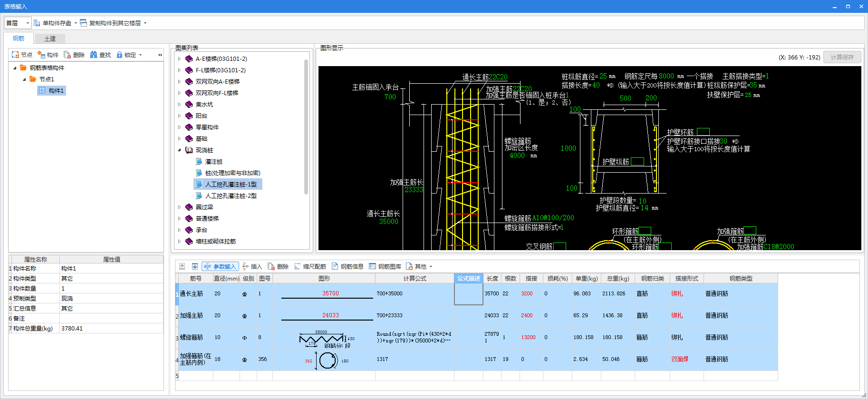The image size is (868, 399).
Task: Click the 计算保存 button
Action: (842, 57)
